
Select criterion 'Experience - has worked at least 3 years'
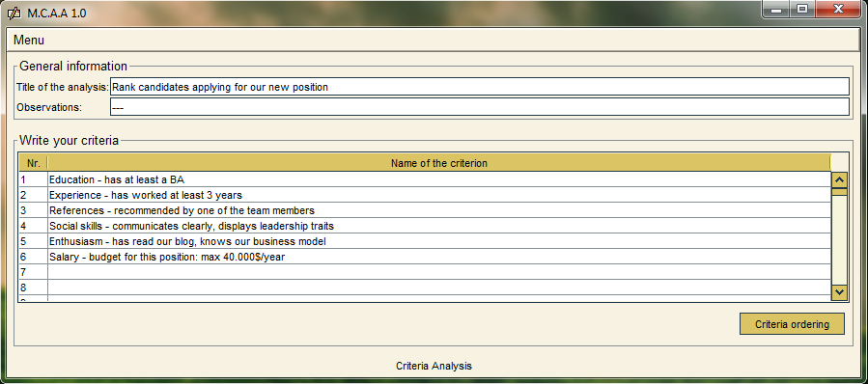(x=439, y=195)
